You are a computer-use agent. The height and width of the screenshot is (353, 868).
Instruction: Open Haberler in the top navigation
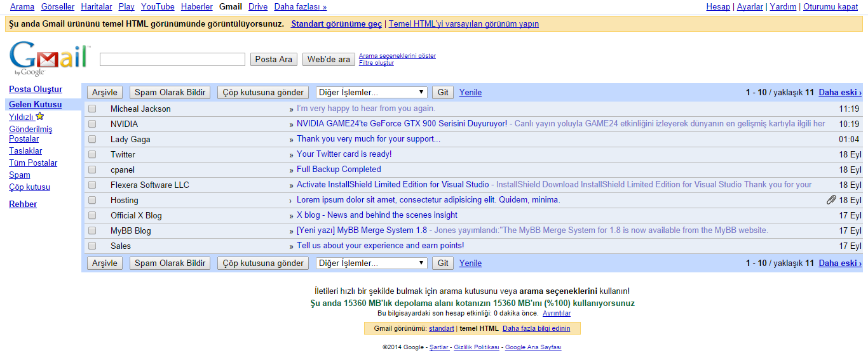point(197,6)
